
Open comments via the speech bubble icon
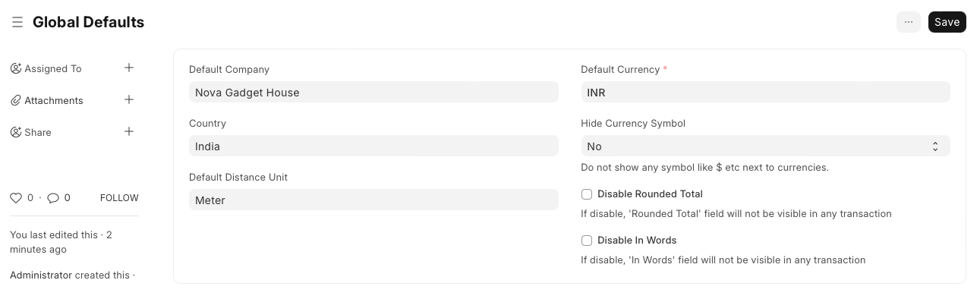[x=53, y=198]
